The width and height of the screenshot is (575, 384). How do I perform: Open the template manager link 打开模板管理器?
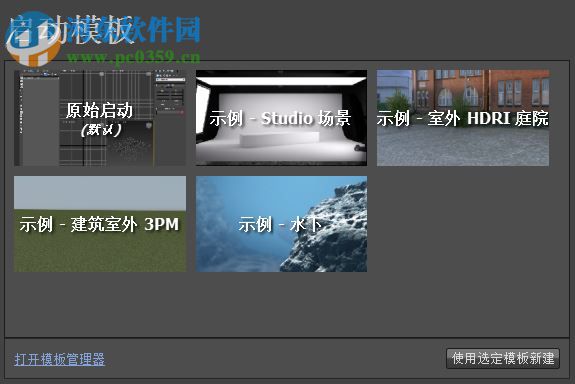[x=60, y=359]
